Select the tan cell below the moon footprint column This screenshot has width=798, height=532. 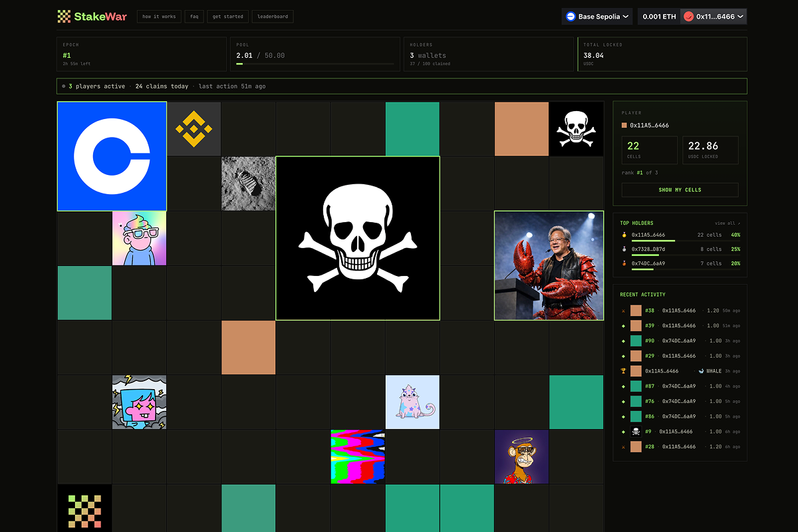click(x=248, y=347)
